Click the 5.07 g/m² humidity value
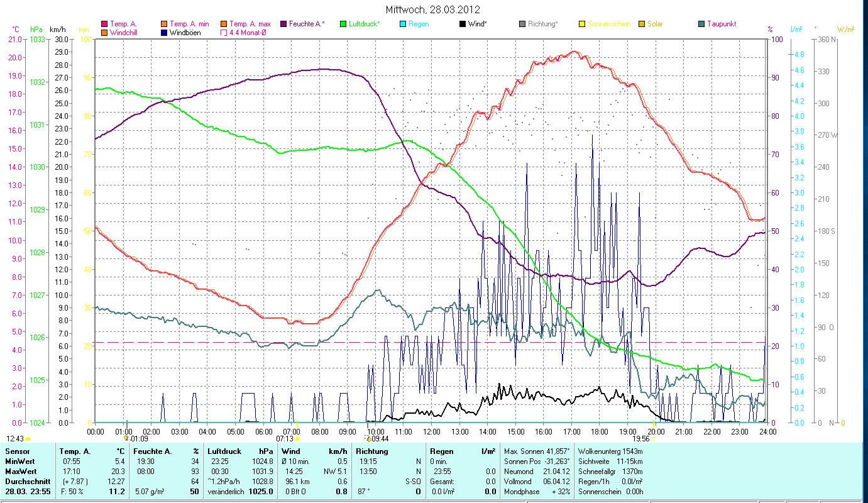The height and width of the screenshot is (503, 868). tap(151, 491)
